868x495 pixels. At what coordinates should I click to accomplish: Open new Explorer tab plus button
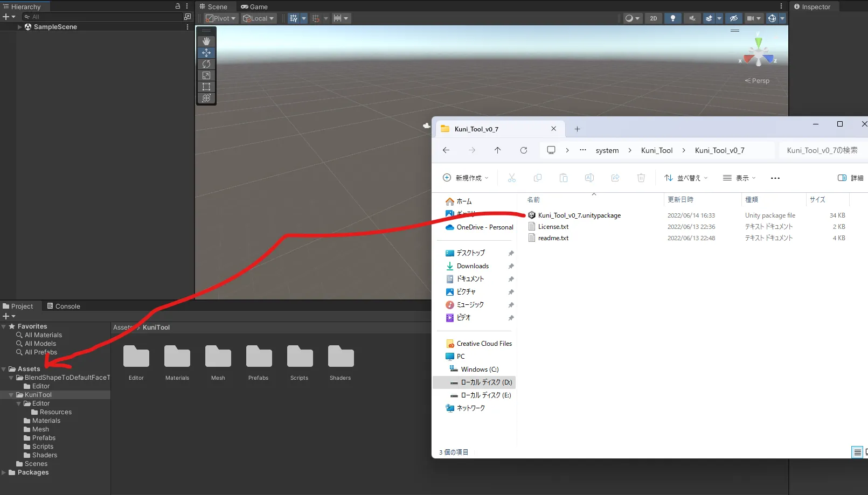pyautogui.click(x=577, y=129)
